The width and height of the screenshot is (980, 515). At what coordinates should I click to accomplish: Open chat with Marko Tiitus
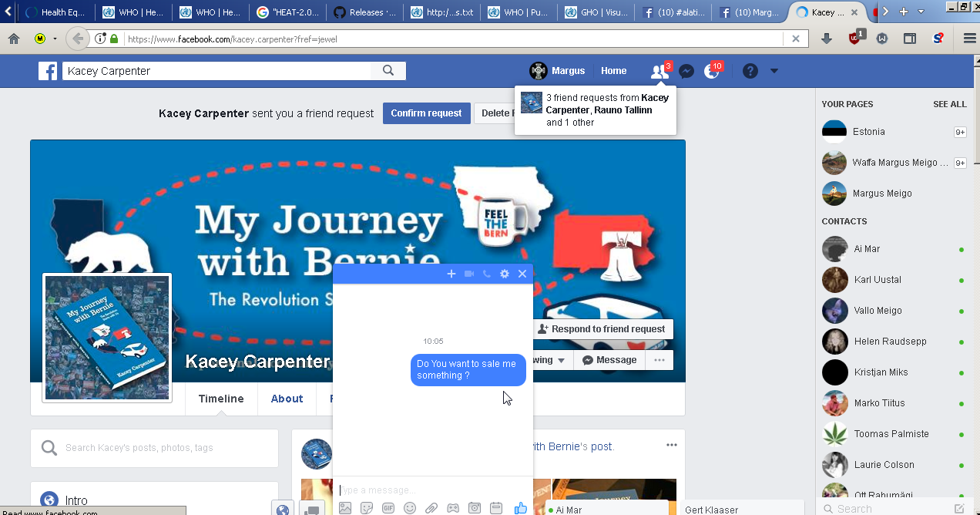click(894, 403)
